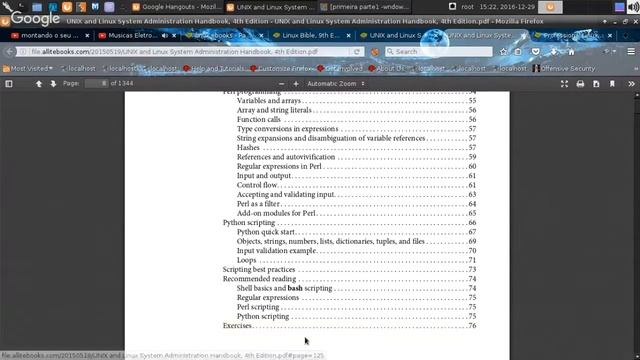Screen dimensions: 640x360
Task: Click the orange Firefox launcher in panel
Action: coord(67,7)
